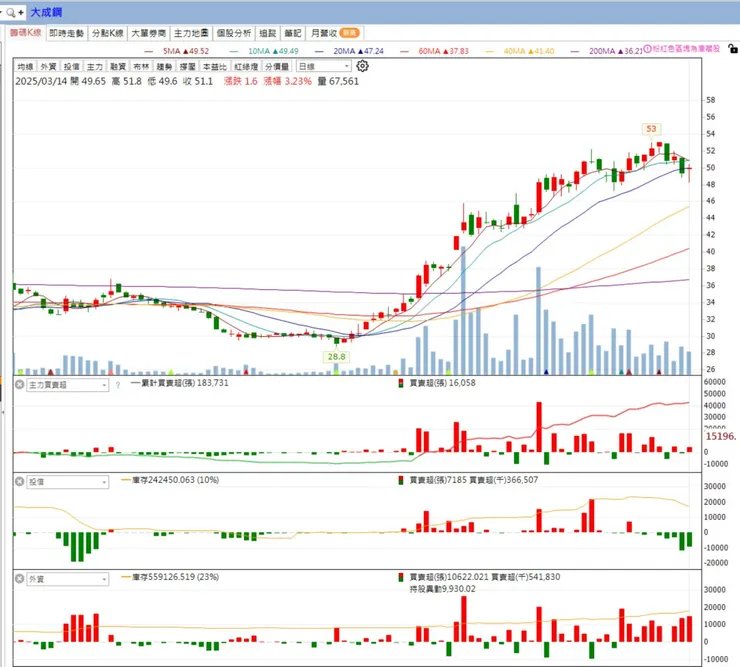740x667 pixels.
Task: Toggle the 紅綠燈 button
Action: coord(246,67)
